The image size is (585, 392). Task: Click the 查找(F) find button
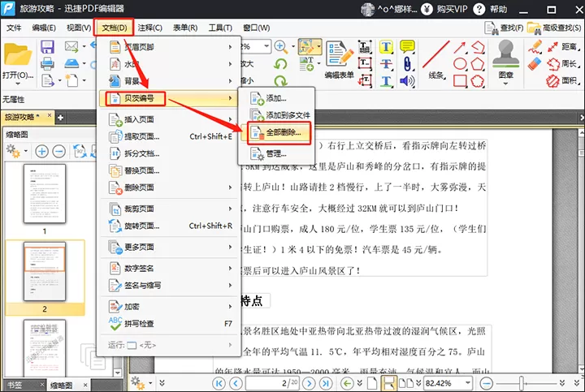[504, 28]
